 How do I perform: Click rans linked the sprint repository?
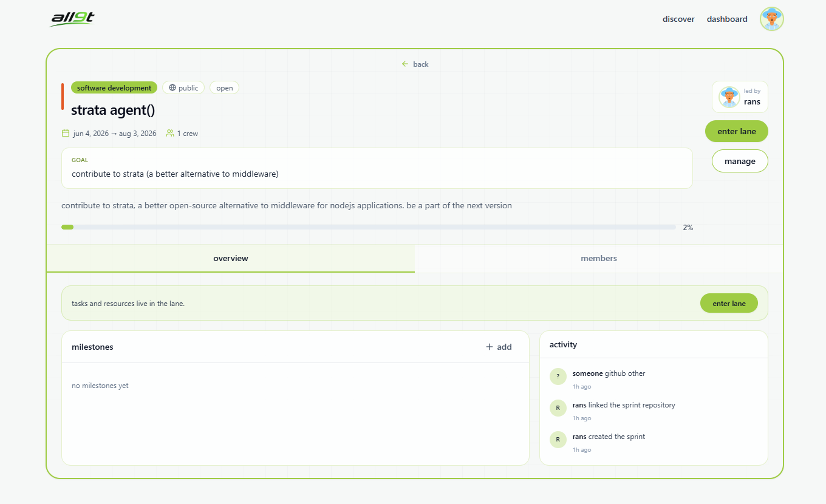[624, 405]
